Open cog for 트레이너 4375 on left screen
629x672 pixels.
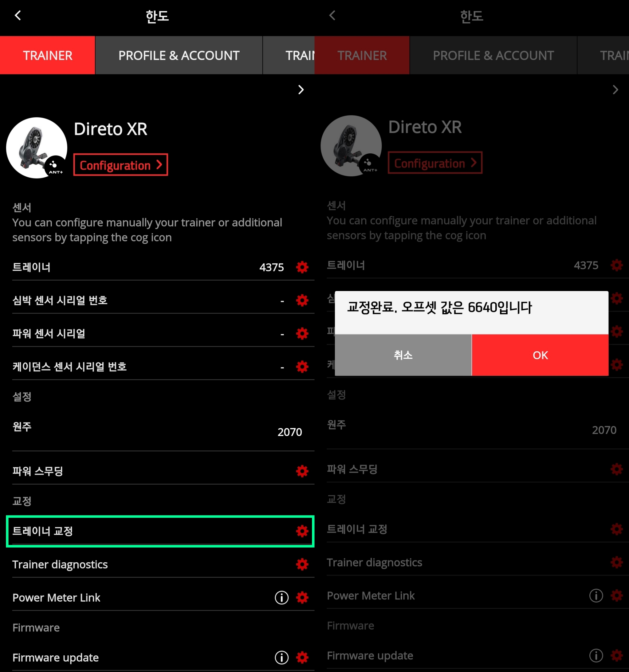[302, 267]
